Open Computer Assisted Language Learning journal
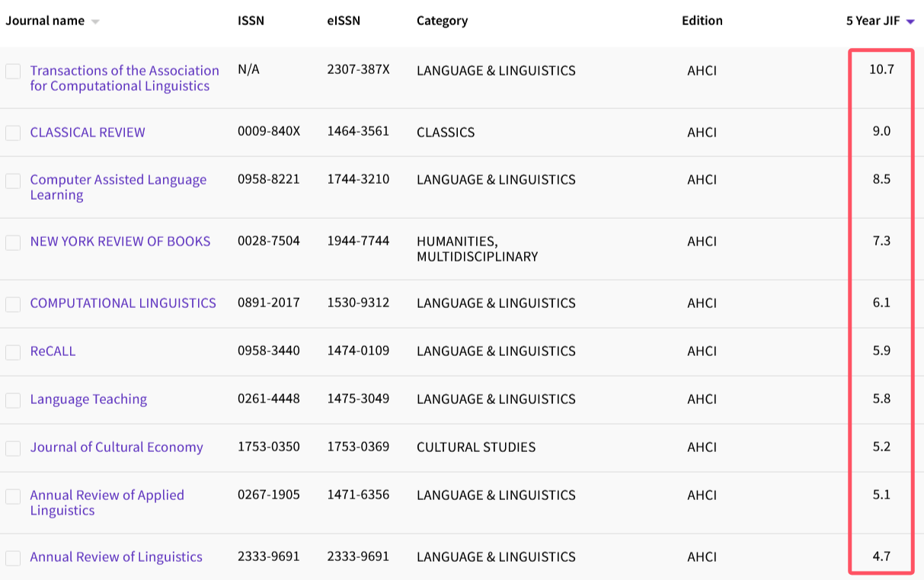The height and width of the screenshot is (580, 924). pyautogui.click(x=118, y=187)
